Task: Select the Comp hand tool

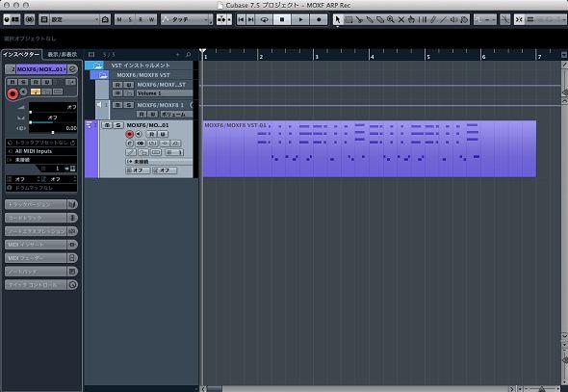Action: pos(411,19)
